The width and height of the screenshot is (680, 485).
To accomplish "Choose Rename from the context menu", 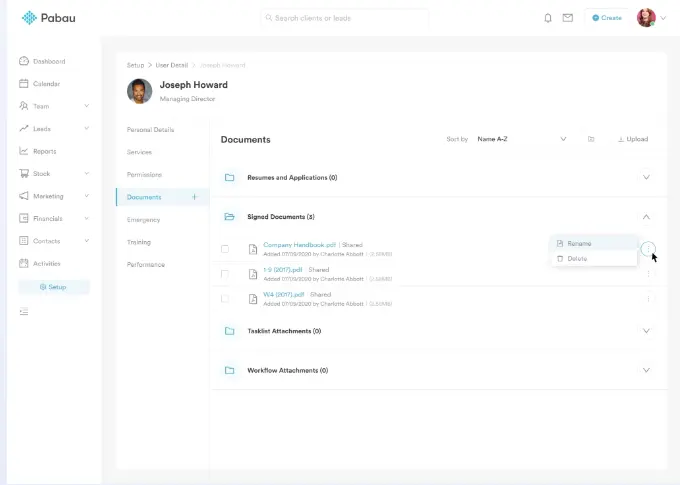I will [579, 244].
